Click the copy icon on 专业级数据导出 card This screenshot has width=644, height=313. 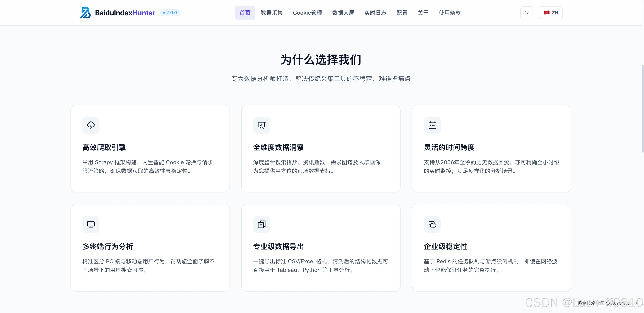(262, 224)
